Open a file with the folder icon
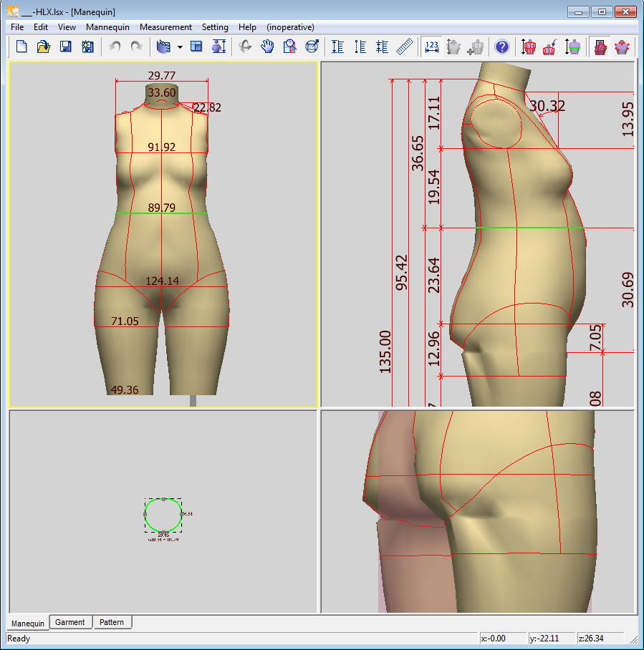This screenshot has height=650, width=644. click(x=44, y=47)
